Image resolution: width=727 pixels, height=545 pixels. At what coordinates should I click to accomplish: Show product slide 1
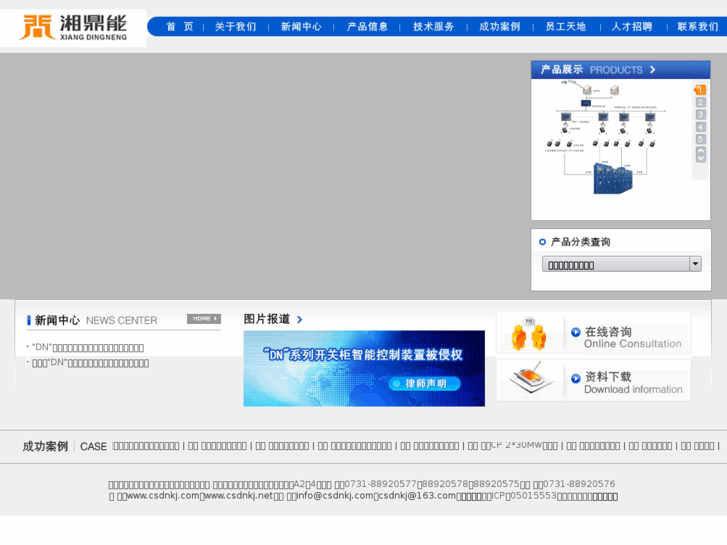pos(700,90)
